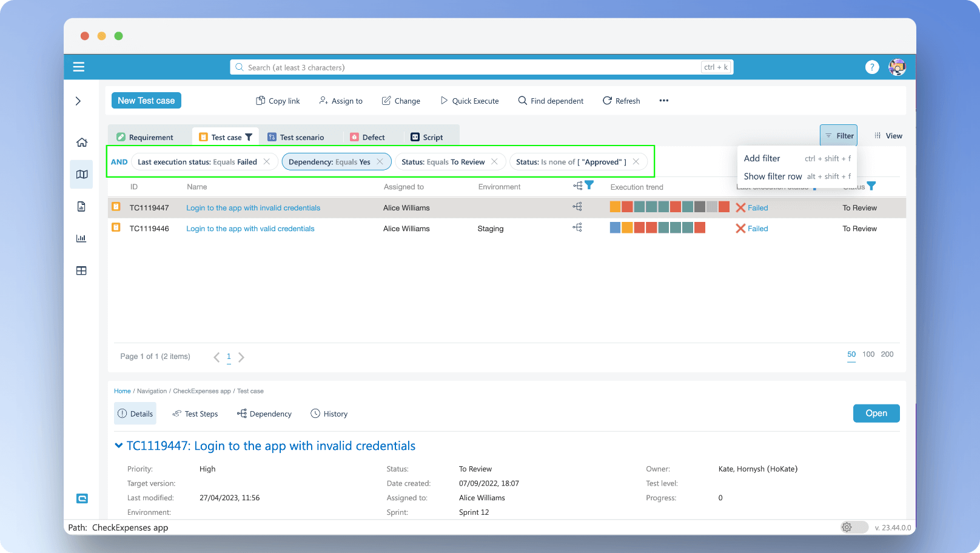This screenshot has height=553, width=980.
Task: Click the user avatar icon
Action: click(x=897, y=67)
